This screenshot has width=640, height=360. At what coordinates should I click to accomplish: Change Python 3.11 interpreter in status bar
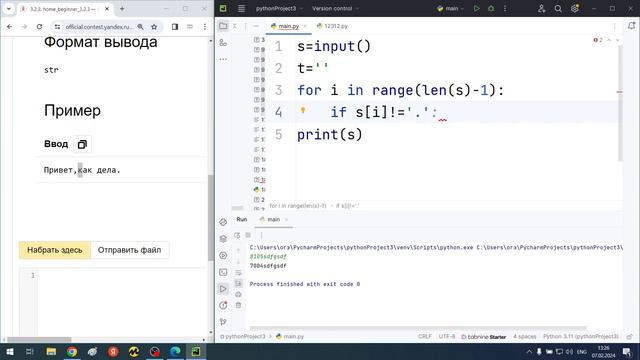click(580, 337)
